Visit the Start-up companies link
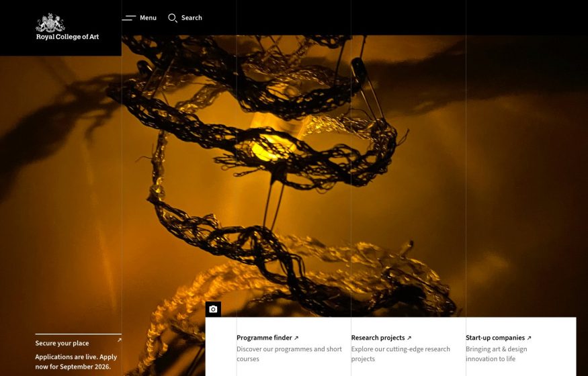Screen dimensions: 588x376 (x=495, y=338)
